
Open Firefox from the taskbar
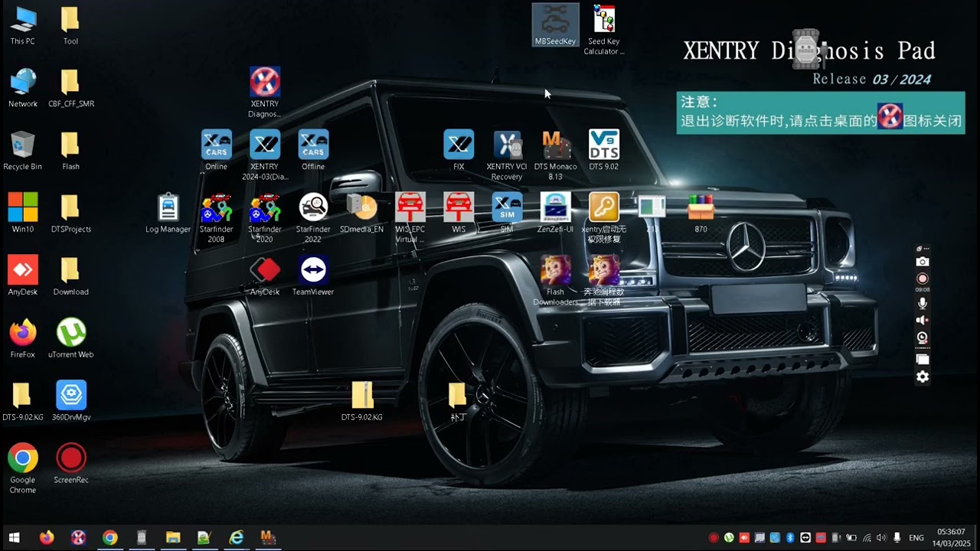[47, 538]
